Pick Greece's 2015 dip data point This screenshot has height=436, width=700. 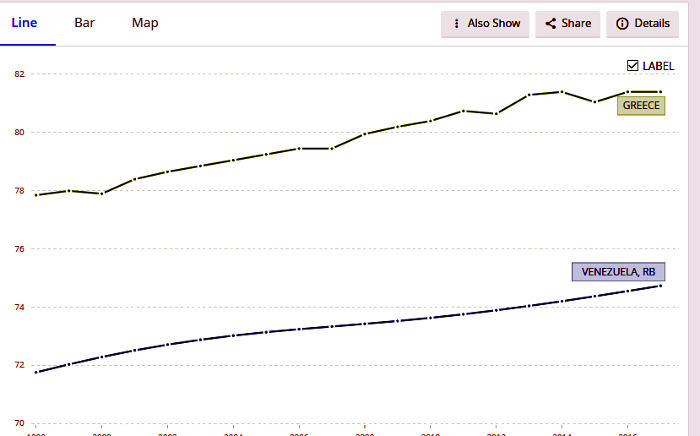tap(595, 102)
